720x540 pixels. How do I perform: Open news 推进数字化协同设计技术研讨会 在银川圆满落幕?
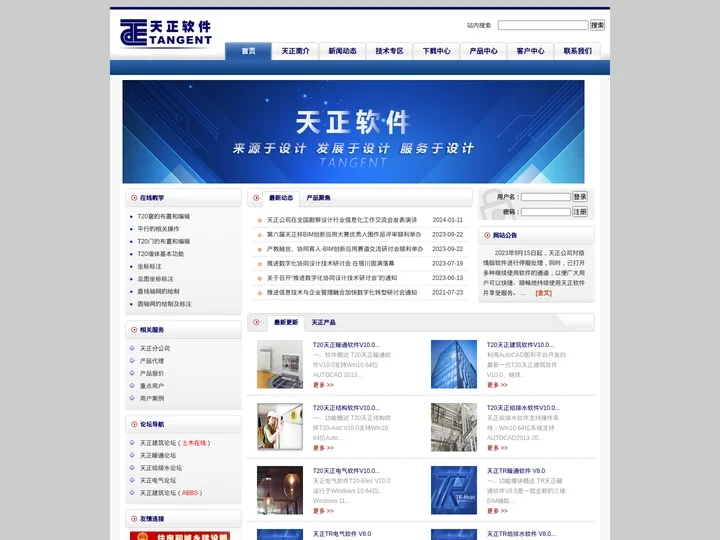pyautogui.click(x=331, y=264)
